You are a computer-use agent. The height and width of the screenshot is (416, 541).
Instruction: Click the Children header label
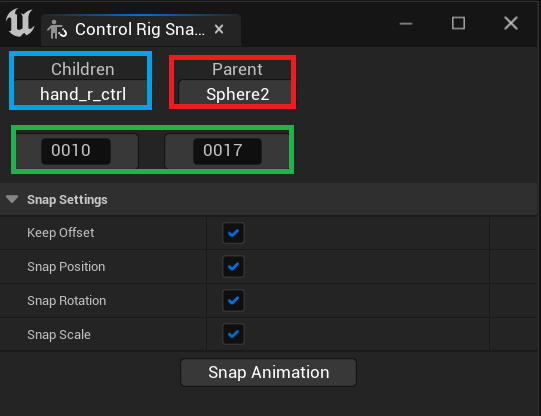tap(82, 69)
